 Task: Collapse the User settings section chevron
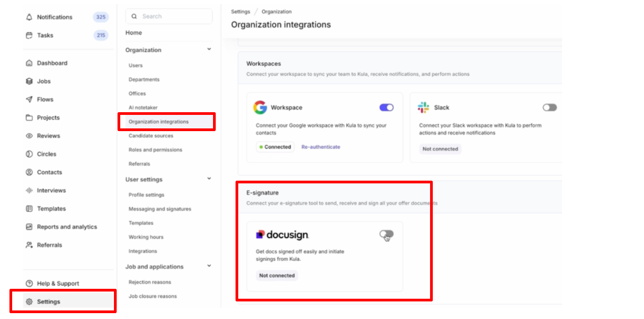click(209, 179)
